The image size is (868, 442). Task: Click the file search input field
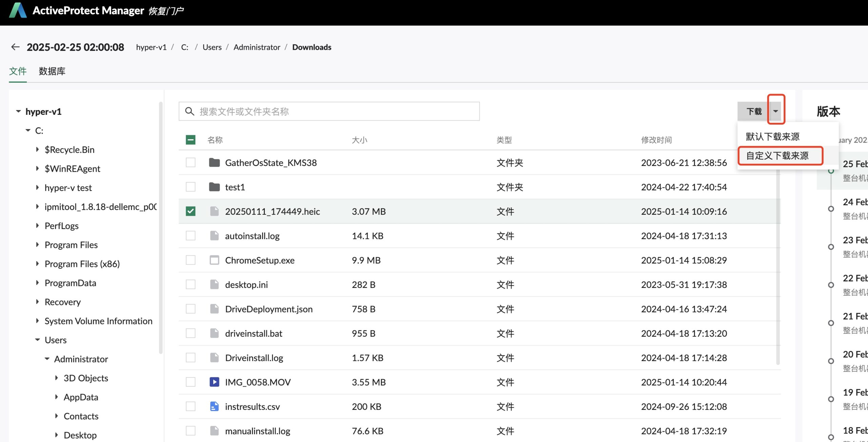(x=329, y=111)
